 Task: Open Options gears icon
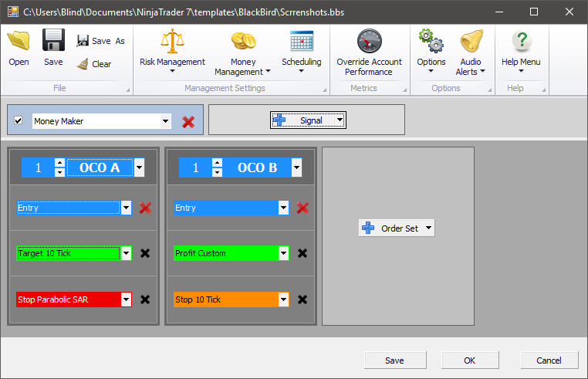pos(431,41)
